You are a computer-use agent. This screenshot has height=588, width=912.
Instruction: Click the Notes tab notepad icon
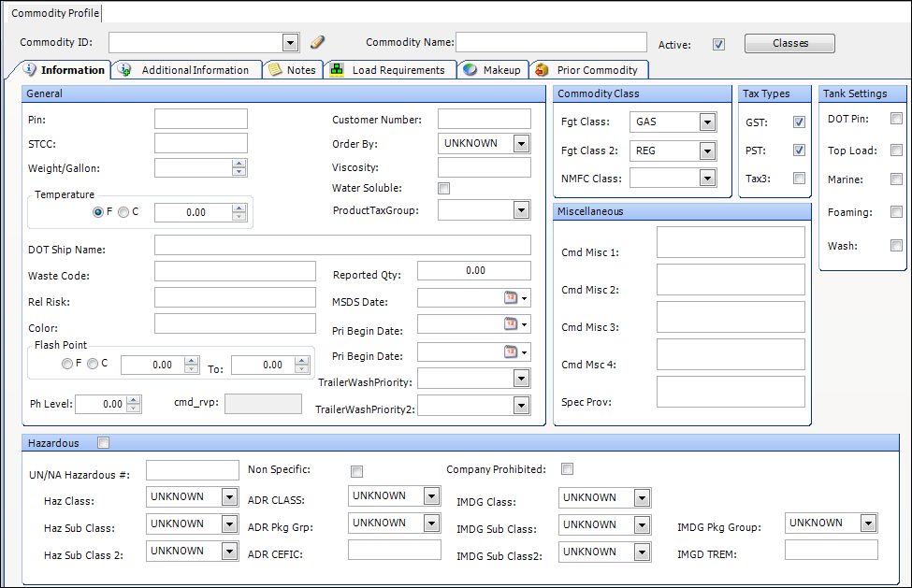275,70
